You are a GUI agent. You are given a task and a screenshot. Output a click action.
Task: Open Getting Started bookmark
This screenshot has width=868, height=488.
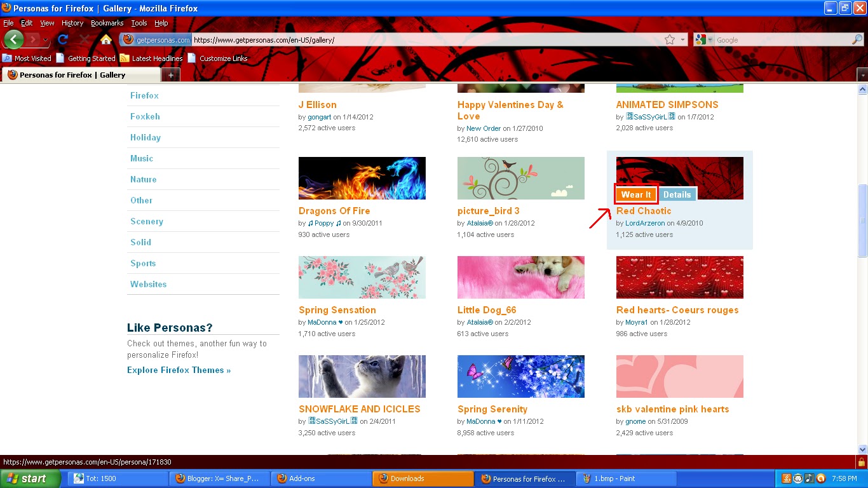[86, 58]
